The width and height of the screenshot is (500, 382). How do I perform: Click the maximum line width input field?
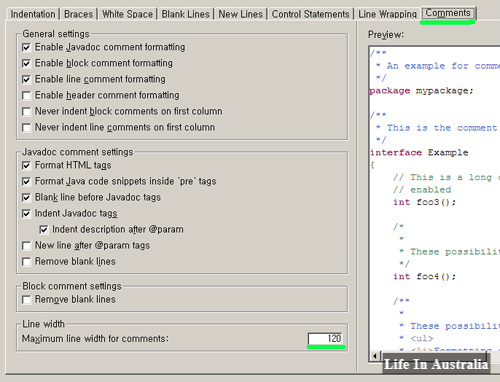click(326, 339)
